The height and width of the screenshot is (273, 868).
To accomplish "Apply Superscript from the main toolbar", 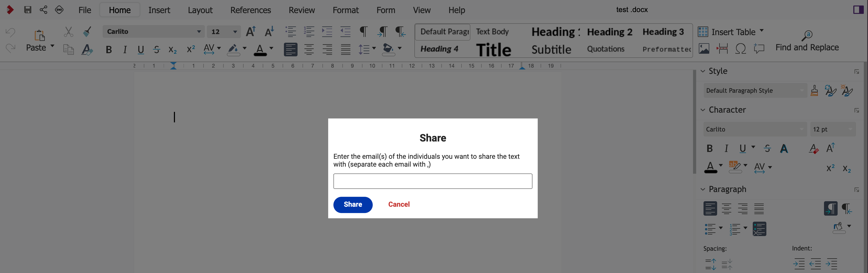I will 191,49.
